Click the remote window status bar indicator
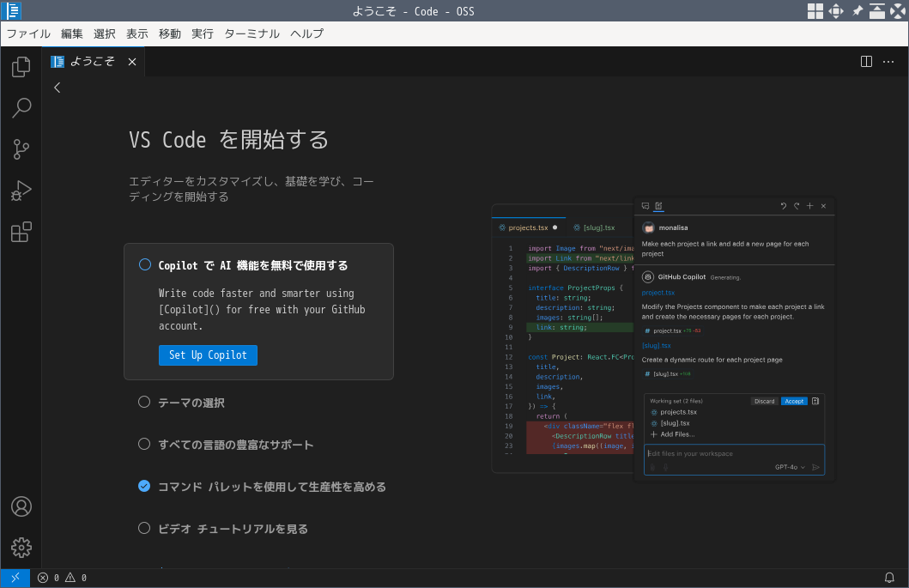Image resolution: width=909 pixels, height=588 pixels. click(x=15, y=578)
